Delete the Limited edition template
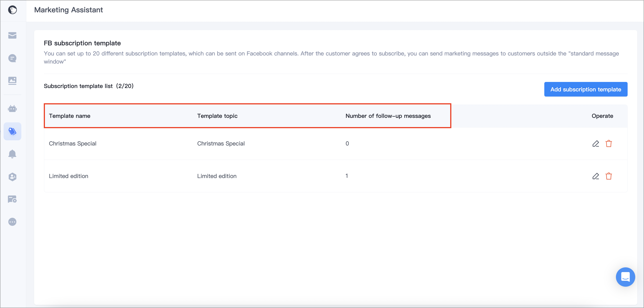The image size is (644, 308). 609,176
